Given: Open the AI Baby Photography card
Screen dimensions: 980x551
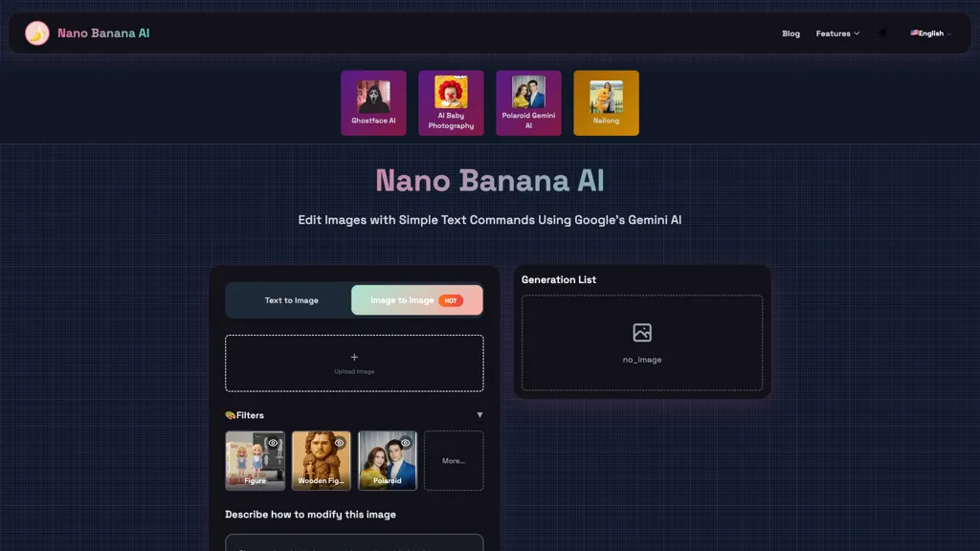Looking at the screenshot, I should 451,103.
